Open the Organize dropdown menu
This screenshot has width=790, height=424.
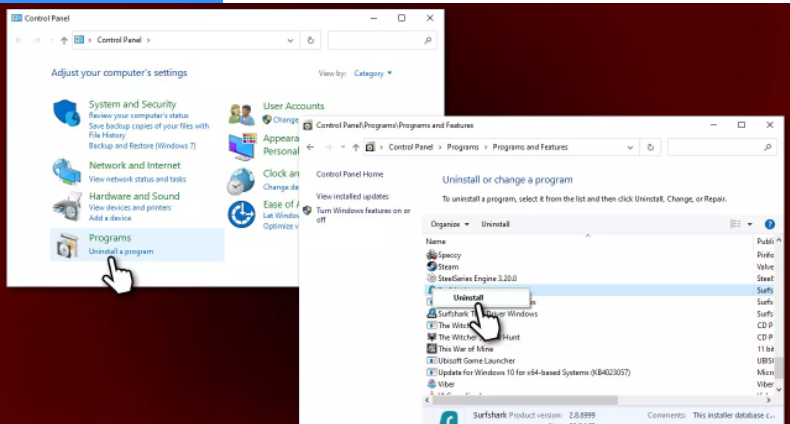point(449,224)
